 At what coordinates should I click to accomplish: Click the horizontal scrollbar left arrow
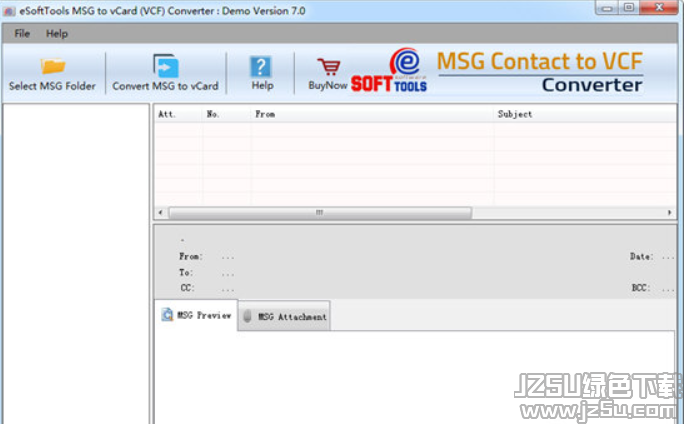click(161, 212)
